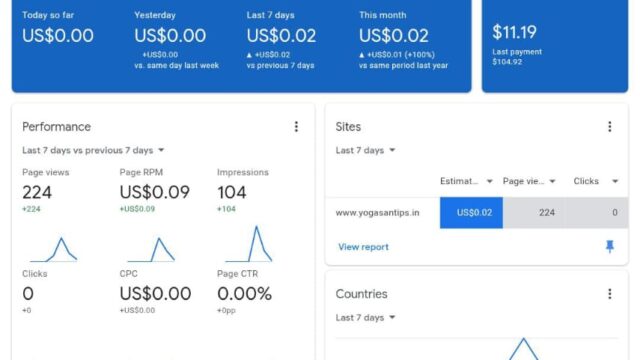Click Page views sparkline chart
The image size is (640, 360).
pos(53,249)
